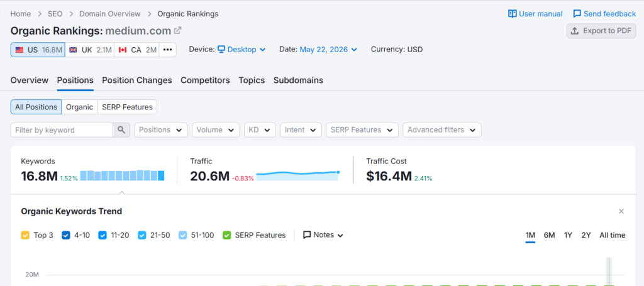Close the Organic Keywords Trend panel
This screenshot has width=644, height=286.
click(x=621, y=211)
